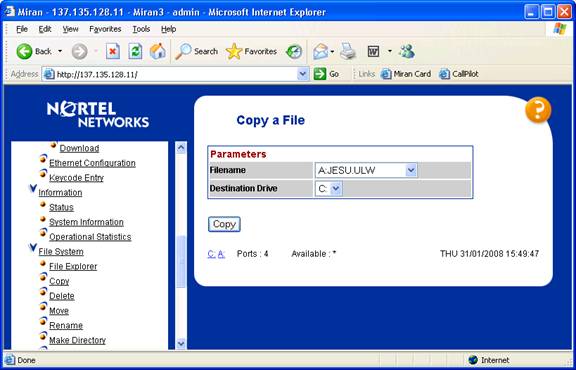Open the Move link in sidebar
The height and width of the screenshot is (370, 576).
(59, 311)
